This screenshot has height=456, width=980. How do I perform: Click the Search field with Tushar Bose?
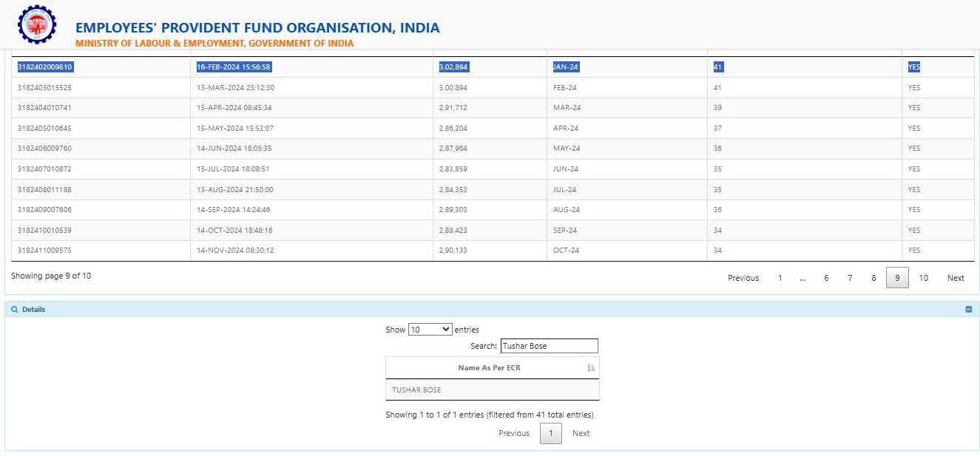coord(549,346)
